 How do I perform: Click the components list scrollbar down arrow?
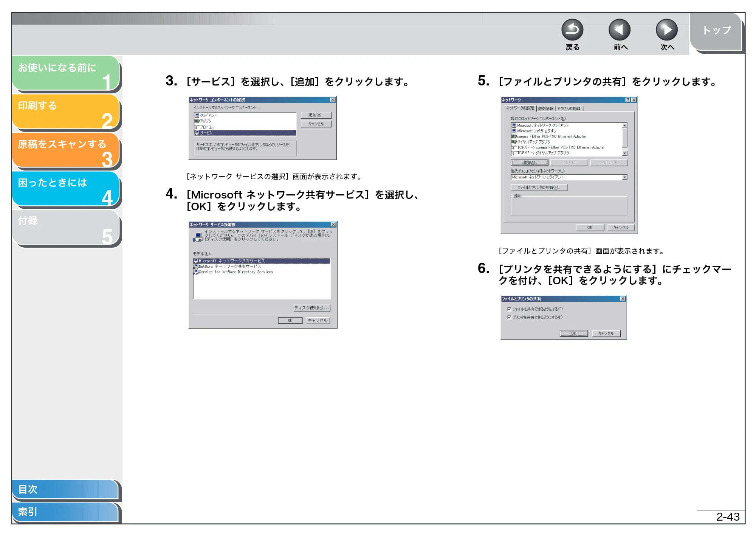tap(625, 153)
